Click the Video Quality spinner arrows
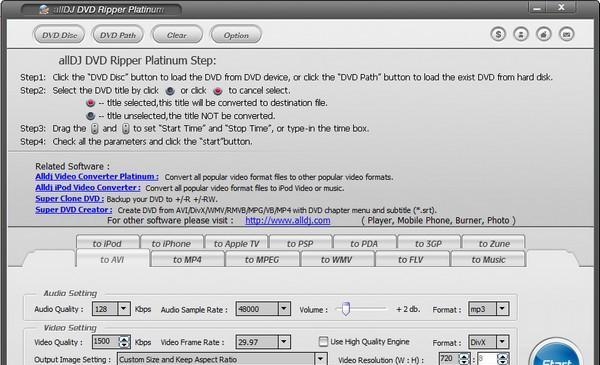Image resolution: width=600 pixels, height=365 pixels. pyautogui.click(x=124, y=342)
